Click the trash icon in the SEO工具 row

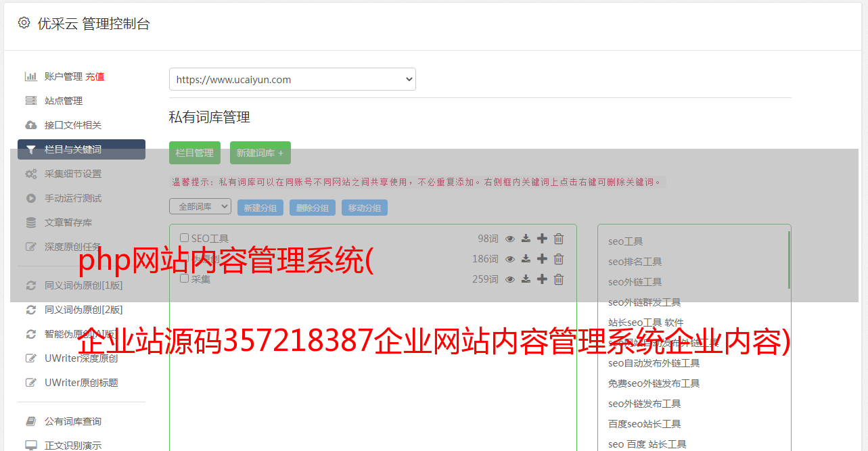coord(559,239)
